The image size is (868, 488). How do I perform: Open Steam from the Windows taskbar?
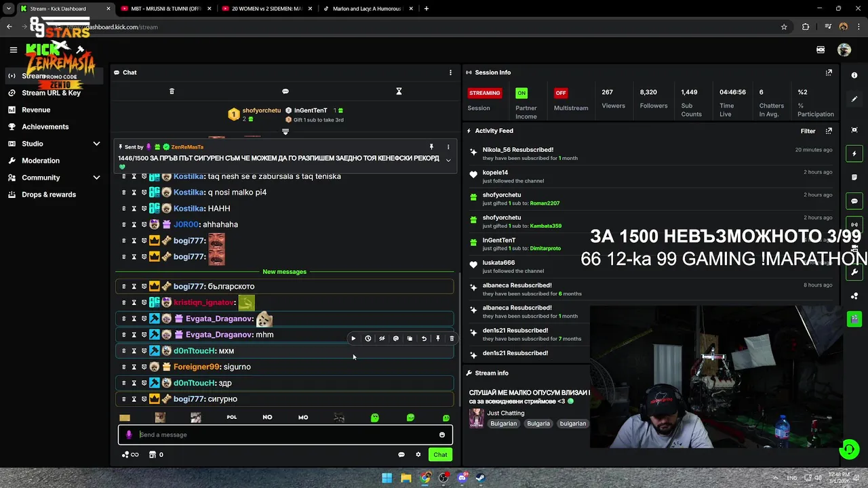(481, 478)
